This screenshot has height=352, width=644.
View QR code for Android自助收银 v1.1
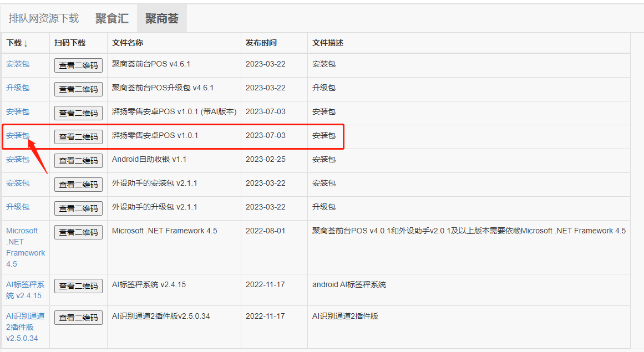[x=78, y=160]
